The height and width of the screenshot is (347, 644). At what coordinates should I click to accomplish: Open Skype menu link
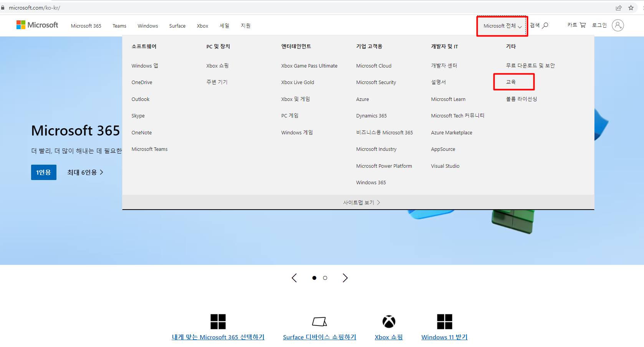(138, 116)
